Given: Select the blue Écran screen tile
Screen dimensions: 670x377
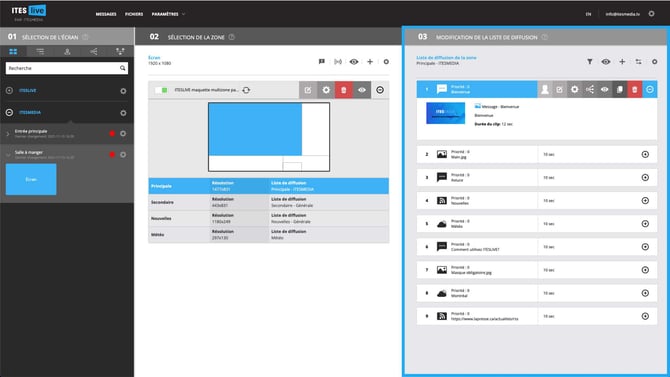Looking at the screenshot, I should (x=31, y=180).
